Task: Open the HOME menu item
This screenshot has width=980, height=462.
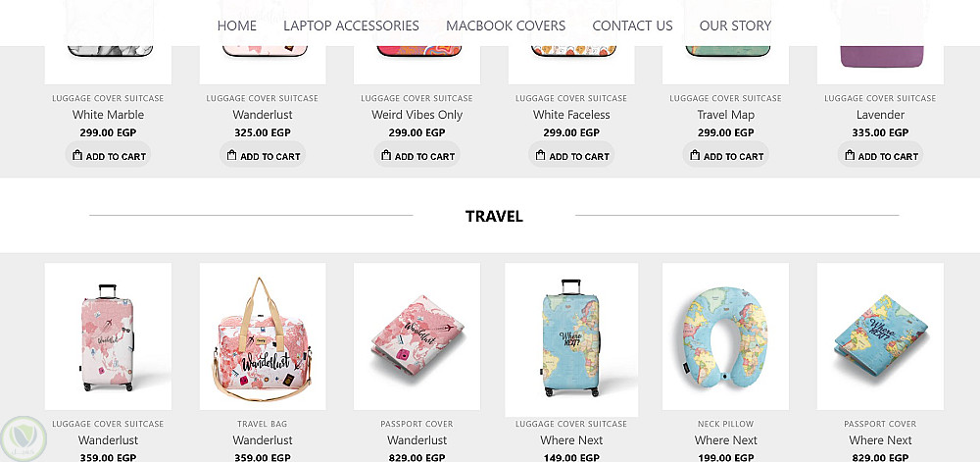Action: tap(237, 26)
